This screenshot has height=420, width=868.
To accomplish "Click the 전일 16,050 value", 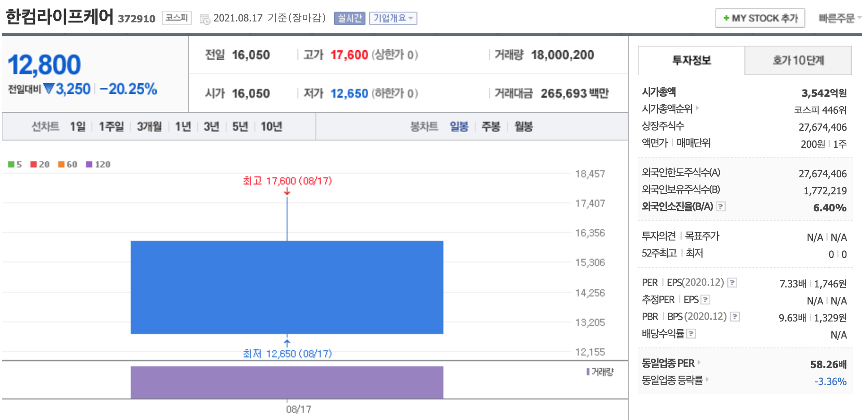I will coord(251,55).
